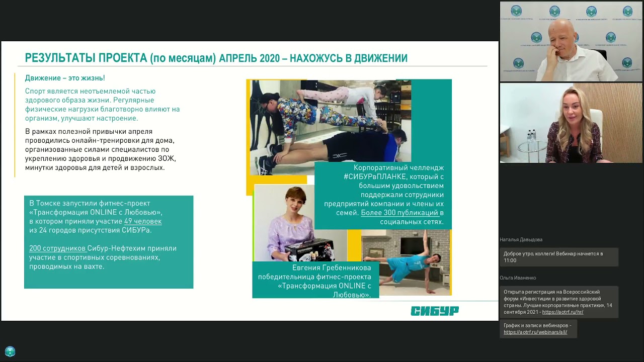644x362 pixels.
Task: Click underlined "49 человек" text on slide
Action: (143, 221)
